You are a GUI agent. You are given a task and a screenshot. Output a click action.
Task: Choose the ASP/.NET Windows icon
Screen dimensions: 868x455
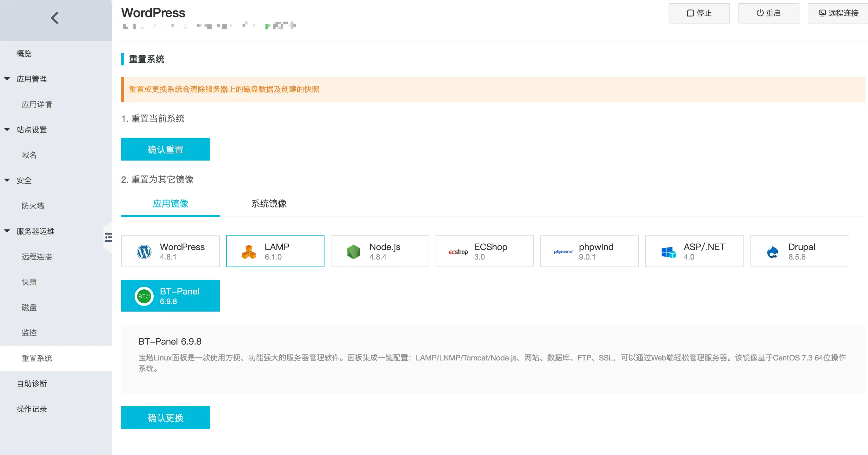[x=668, y=252]
